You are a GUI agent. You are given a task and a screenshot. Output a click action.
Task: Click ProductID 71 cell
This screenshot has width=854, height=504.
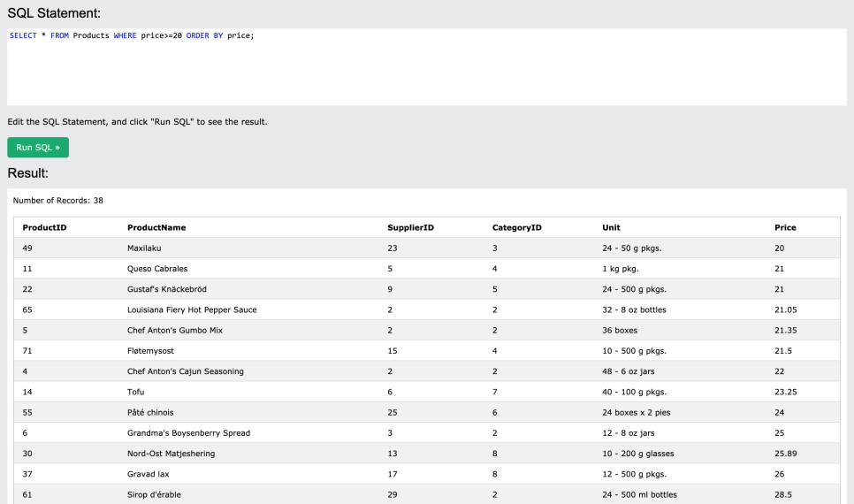tap(27, 351)
